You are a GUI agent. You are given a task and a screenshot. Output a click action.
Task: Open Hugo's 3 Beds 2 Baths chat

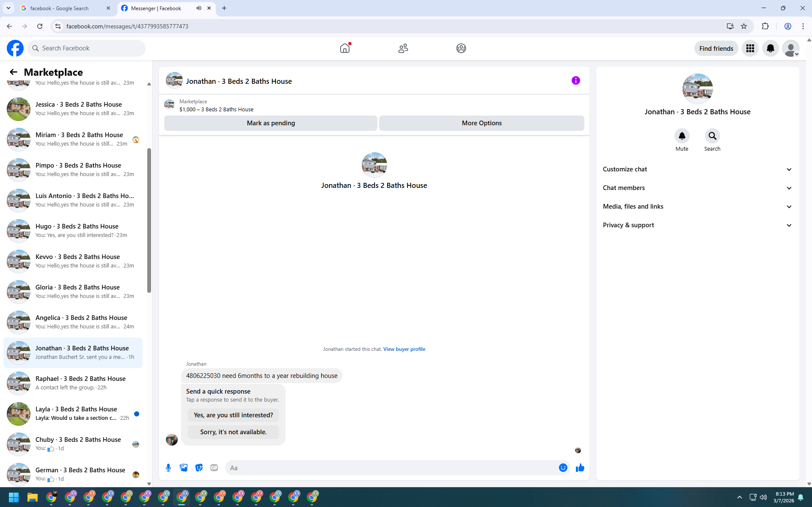(x=73, y=231)
